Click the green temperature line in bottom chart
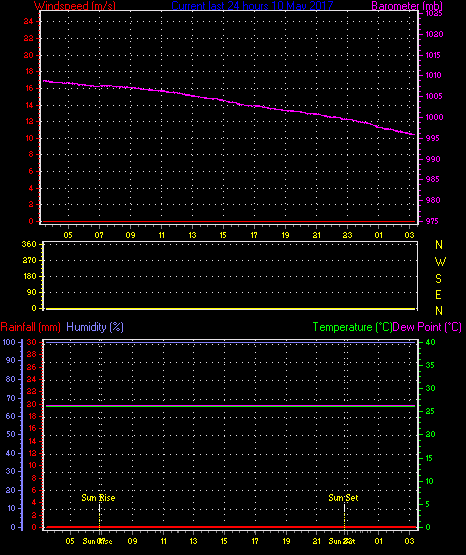The width and height of the screenshot is (466, 555). click(230, 406)
